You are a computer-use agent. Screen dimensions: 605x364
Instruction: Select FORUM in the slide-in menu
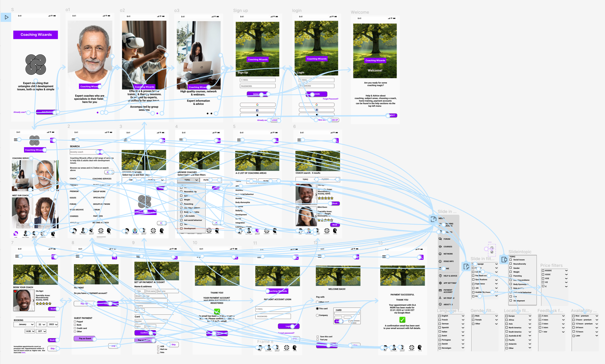(447, 239)
